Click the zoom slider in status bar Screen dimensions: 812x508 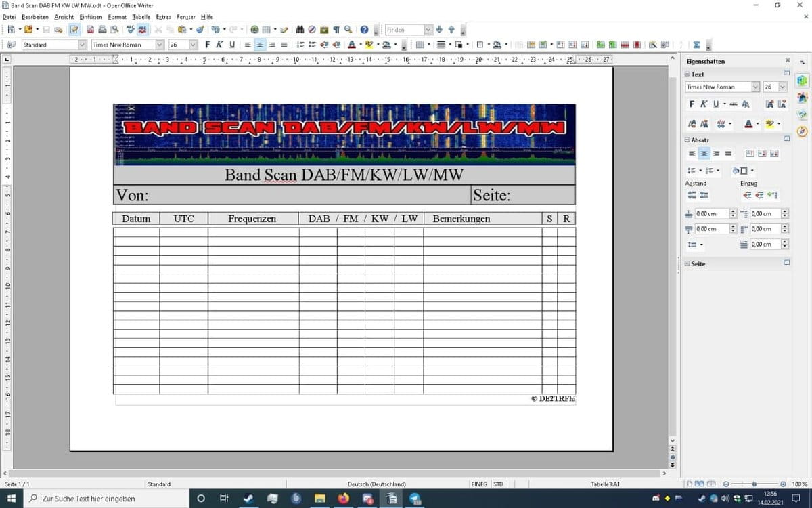(x=754, y=484)
